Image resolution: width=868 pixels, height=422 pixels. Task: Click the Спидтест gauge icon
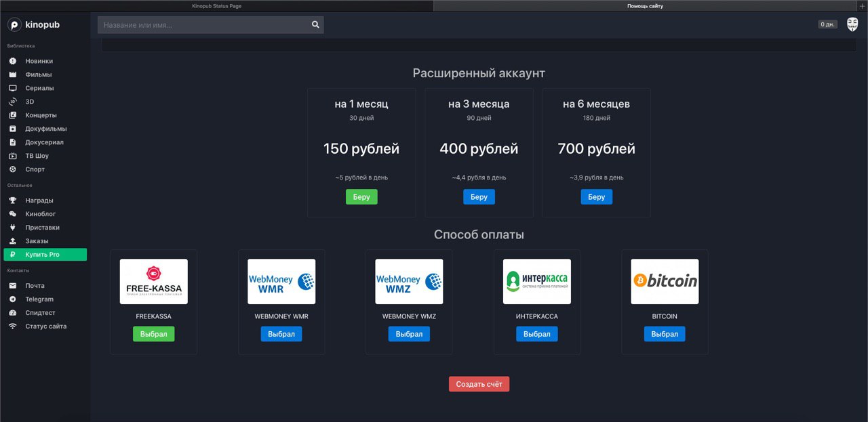pyautogui.click(x=12, y=313)
